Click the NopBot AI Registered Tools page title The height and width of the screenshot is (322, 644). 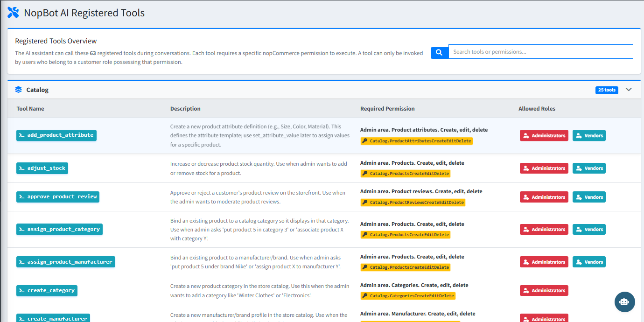[84, 13]
